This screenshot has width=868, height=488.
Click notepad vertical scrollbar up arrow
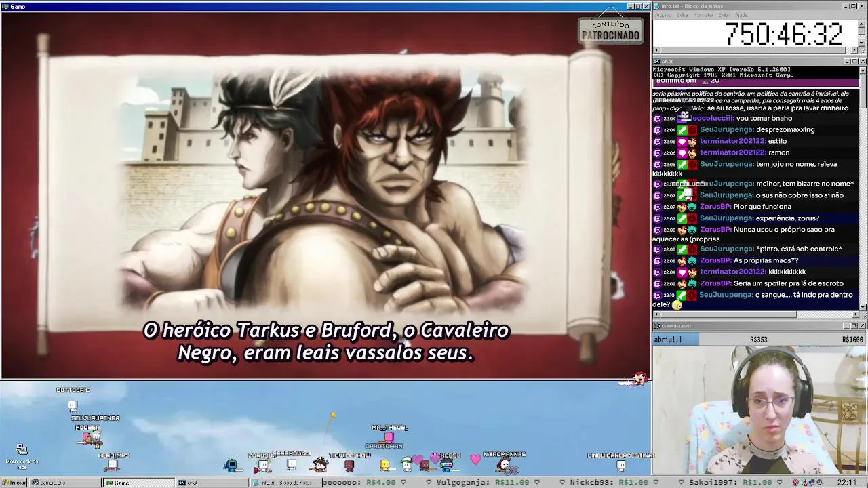point(863,24)
